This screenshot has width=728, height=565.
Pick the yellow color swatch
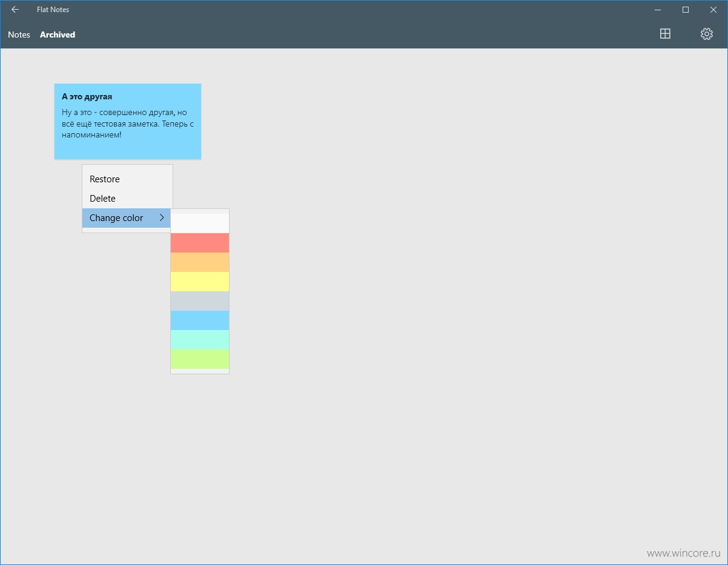(200, 282)
